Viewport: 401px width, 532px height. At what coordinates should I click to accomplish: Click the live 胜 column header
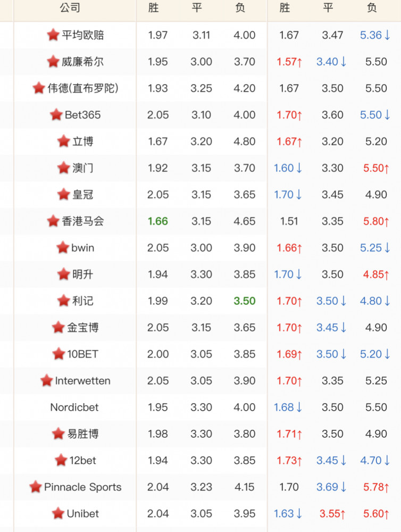pyautogui.click(x=285, y=7)
